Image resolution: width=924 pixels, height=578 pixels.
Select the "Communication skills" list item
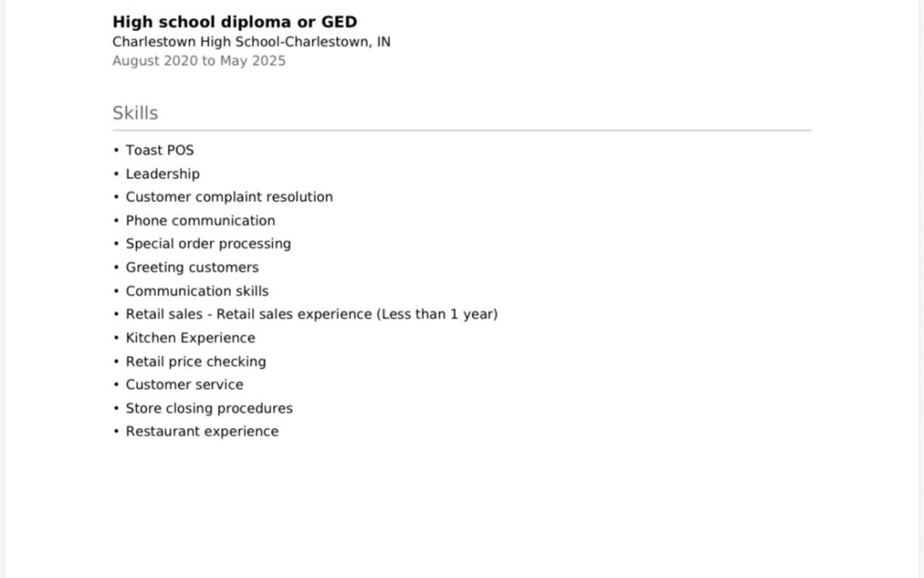[x=197, y=291]
